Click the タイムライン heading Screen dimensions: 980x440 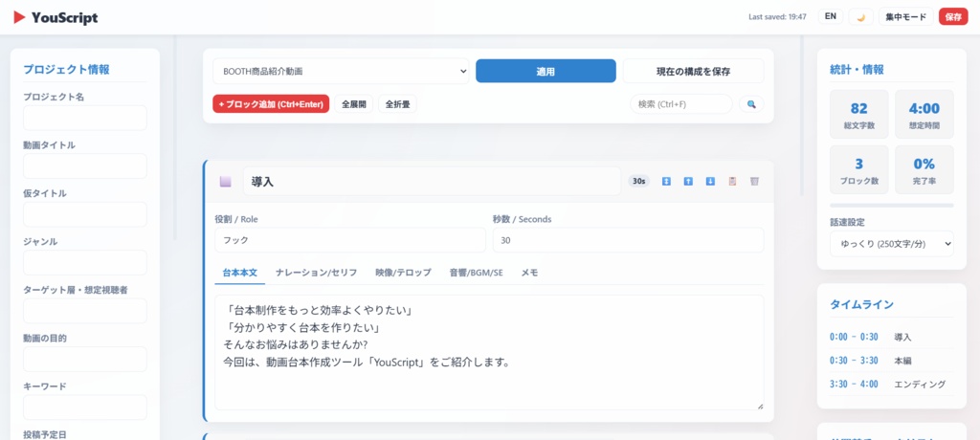click(861, 304)
